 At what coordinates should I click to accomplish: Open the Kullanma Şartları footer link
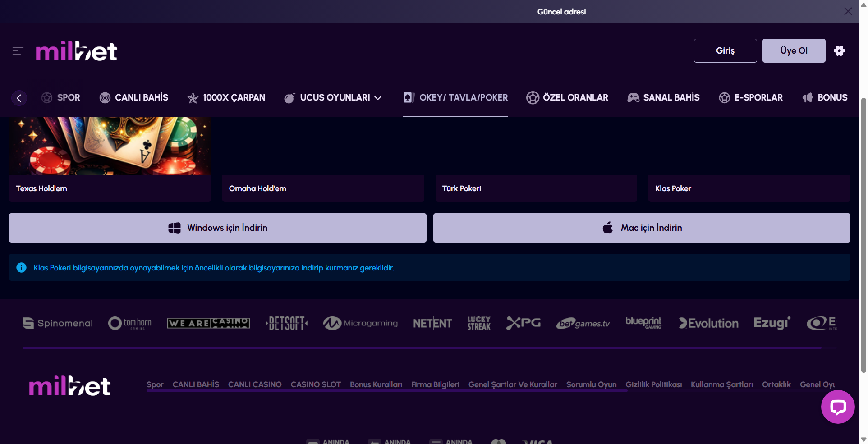tap(722, 384)
